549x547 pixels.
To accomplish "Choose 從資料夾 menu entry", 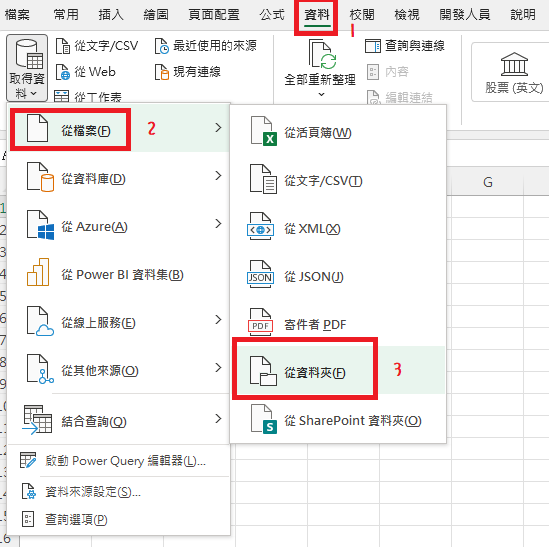I will coord(305,372).
